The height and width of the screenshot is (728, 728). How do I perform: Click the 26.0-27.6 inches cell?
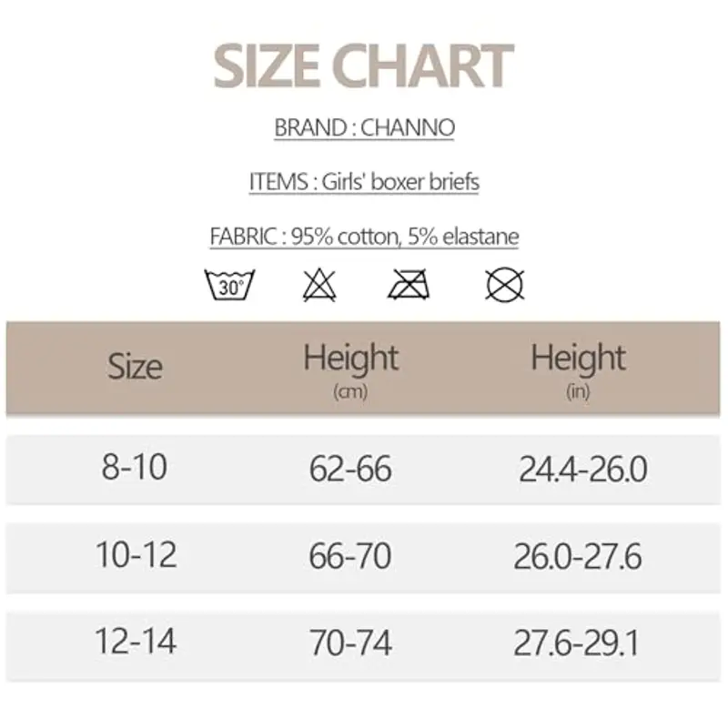click(578, 557)
